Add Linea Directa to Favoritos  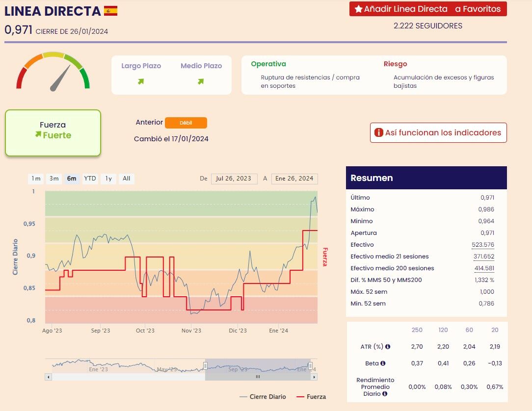[428, 9]
